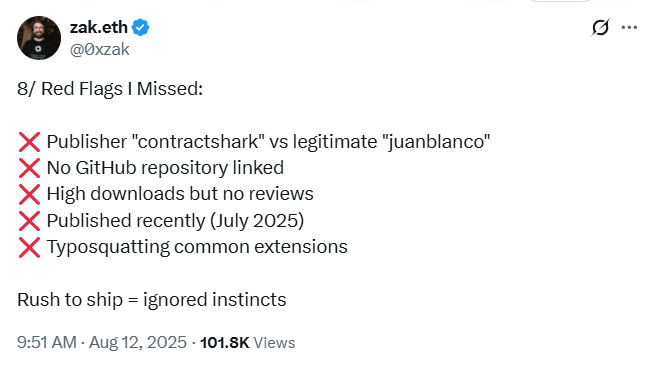The width and height of the screenshot is (655, 369).
Task: Click the blue verified checkmark badge
Action: click(x=140, y=28)
